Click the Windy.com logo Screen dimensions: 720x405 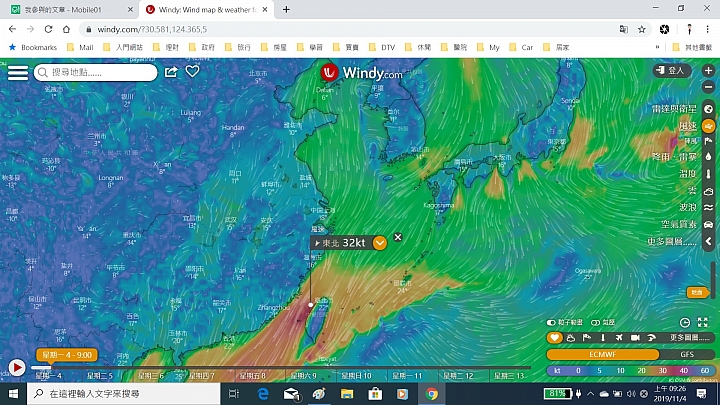361,73
